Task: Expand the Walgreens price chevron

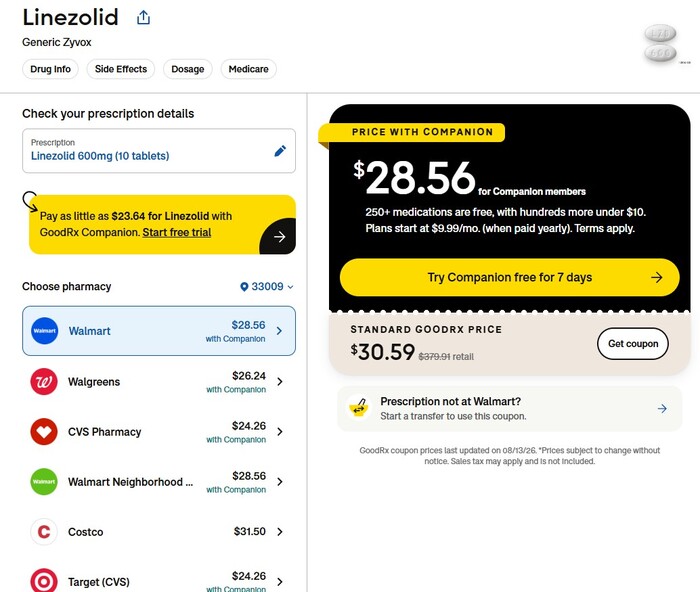Action: pyautogui.click(x=280, y=382)
